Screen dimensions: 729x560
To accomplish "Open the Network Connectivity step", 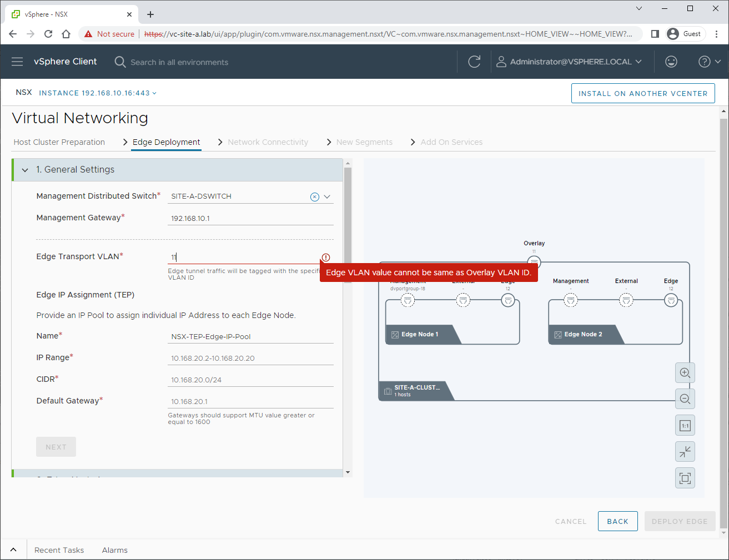I will tap(268, 142).
